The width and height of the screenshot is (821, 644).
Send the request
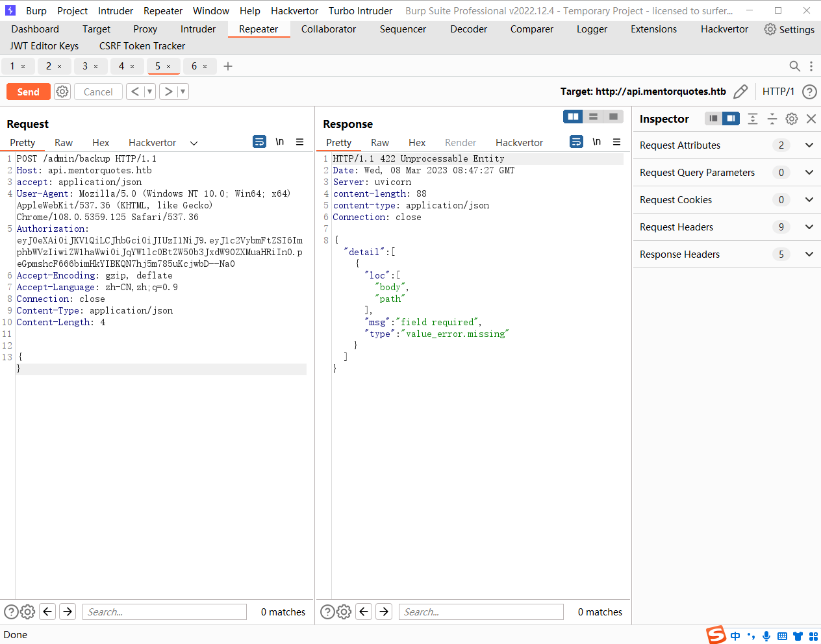(29, 92)
